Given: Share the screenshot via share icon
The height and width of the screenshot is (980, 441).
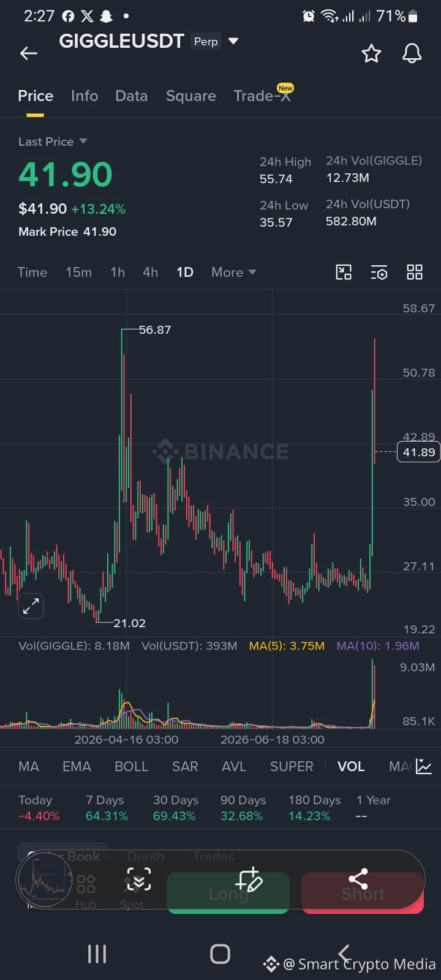Looking at the screenshot, I should click(x=358, y=879).
